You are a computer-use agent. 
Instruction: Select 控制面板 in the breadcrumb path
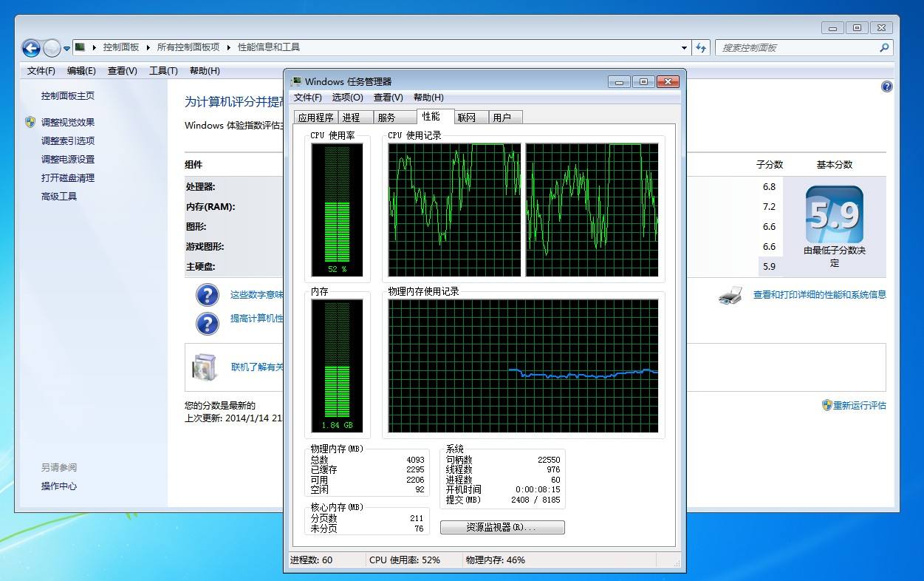click(121, 47)
